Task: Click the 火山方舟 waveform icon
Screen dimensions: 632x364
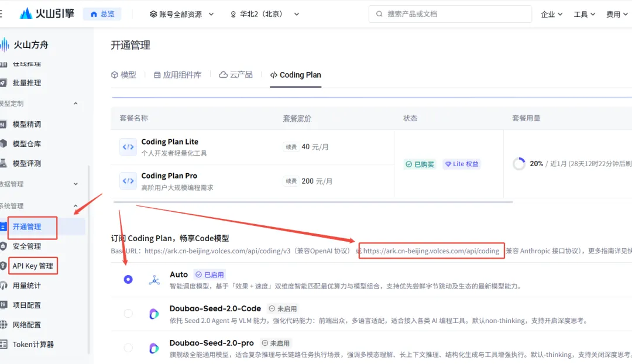Action: pos(5,44)
